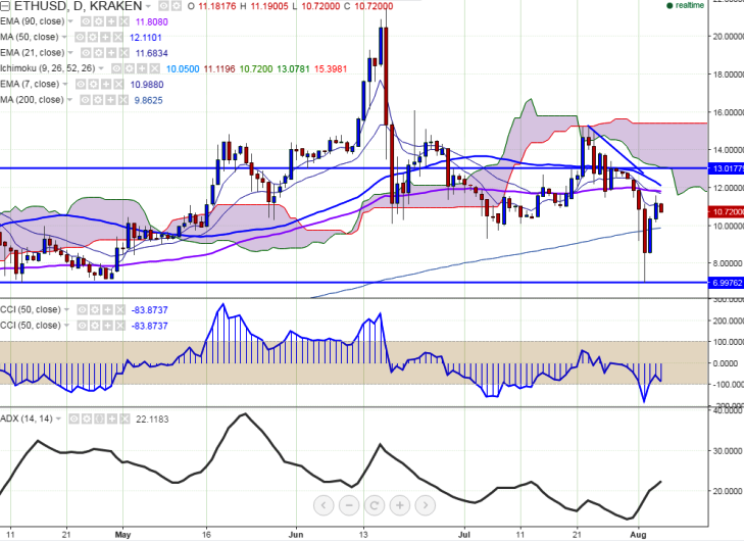Click the EMA (90, close) value 11.8080
The height and width of the screenshot is (541, 744).
point(151,22)
